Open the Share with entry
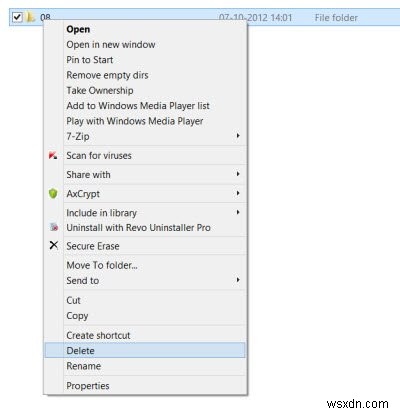This screenshot has width=400, height=414. click(x=145, y=175)
